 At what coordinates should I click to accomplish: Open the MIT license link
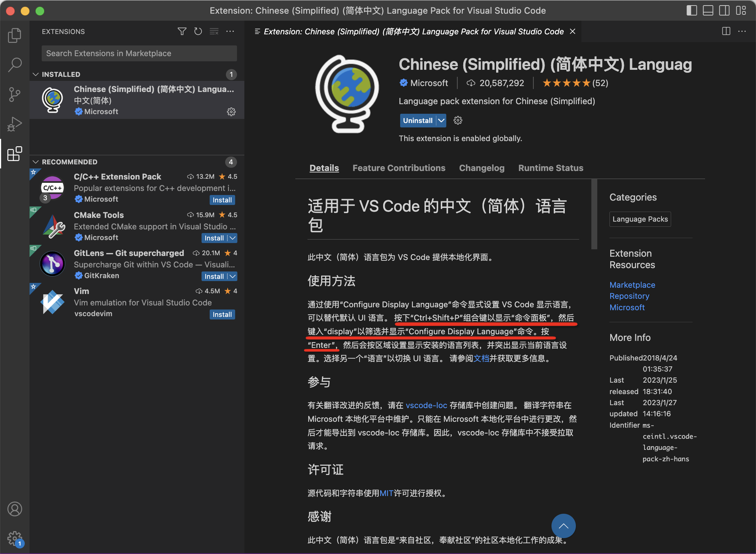pyautogui.click(x=386, y=493)
